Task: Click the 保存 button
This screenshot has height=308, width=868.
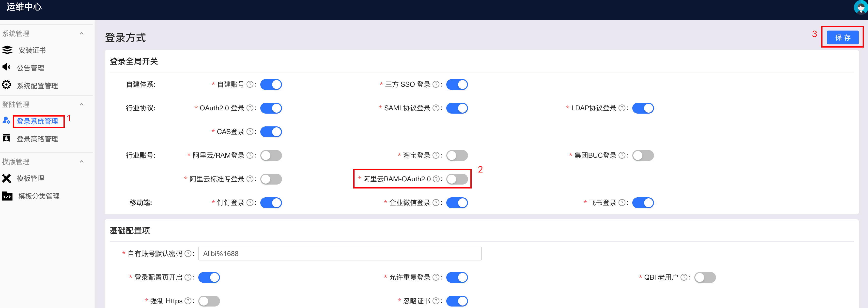Action: [x=842, y=37]
